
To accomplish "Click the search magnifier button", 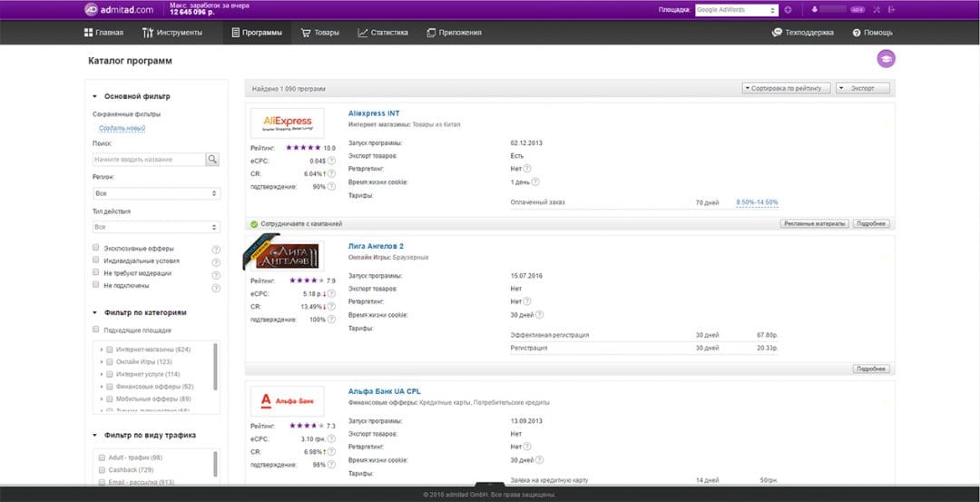I will click(213, 160).
